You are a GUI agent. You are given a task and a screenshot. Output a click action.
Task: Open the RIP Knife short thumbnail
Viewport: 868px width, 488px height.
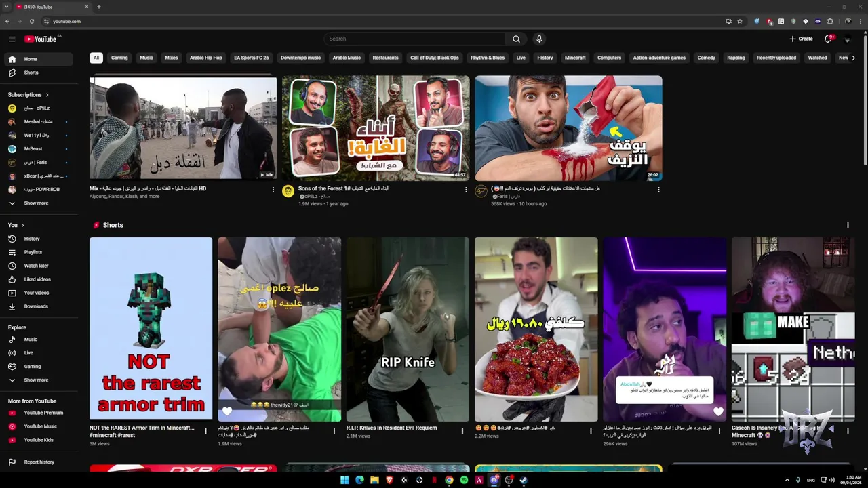click(x=408, y=329)
